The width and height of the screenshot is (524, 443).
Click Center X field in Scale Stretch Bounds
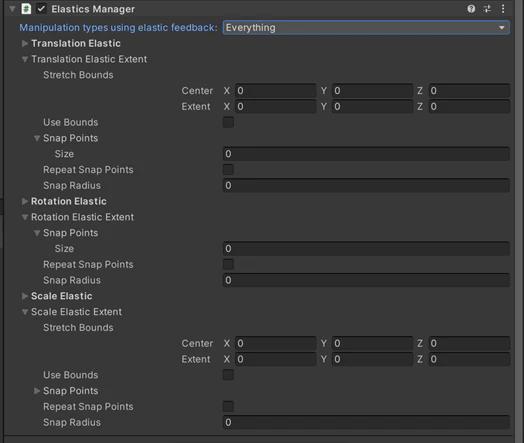tap(275, 343)
